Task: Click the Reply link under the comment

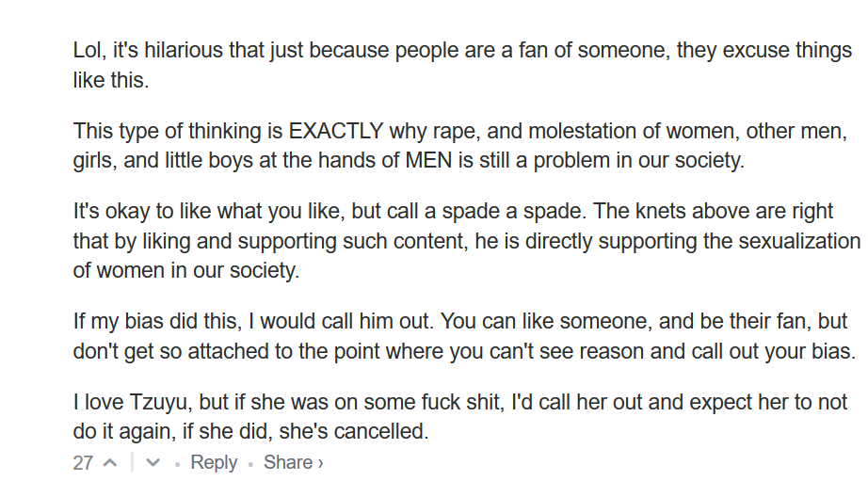Action: click(214, 462)
